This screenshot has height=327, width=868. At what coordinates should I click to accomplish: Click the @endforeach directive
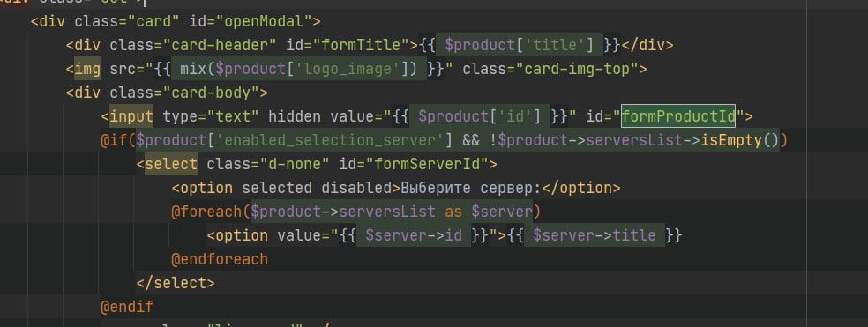pos(220,259)
